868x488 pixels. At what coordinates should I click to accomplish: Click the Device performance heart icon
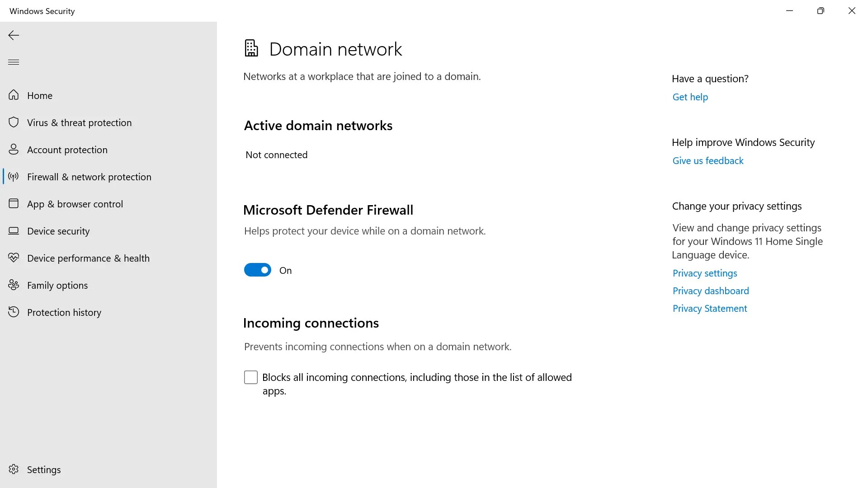(14, 258)
